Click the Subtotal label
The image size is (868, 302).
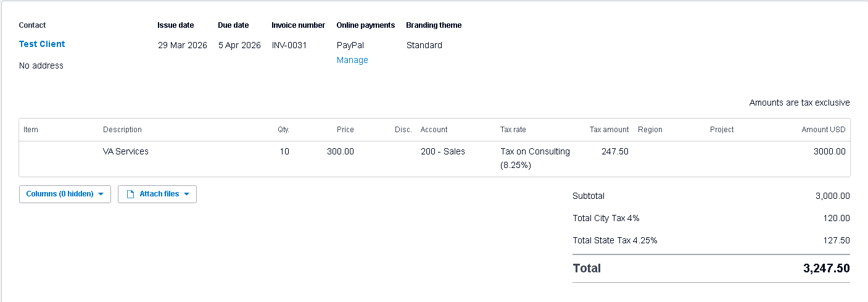pyautogui.click(x=589, y=196)
